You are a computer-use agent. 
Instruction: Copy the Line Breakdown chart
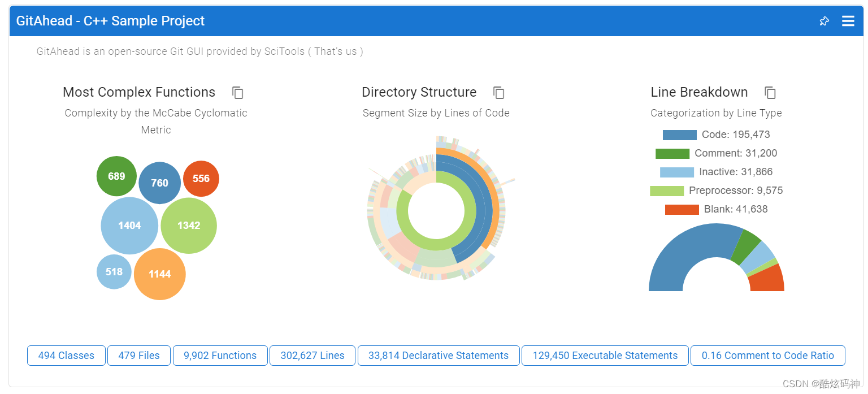point(770,93)
